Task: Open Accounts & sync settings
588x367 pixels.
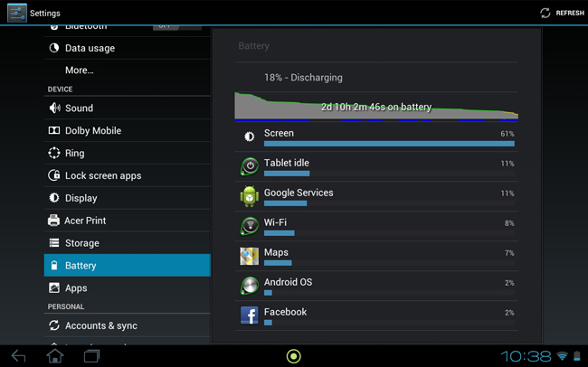Action: click(128, 325)
